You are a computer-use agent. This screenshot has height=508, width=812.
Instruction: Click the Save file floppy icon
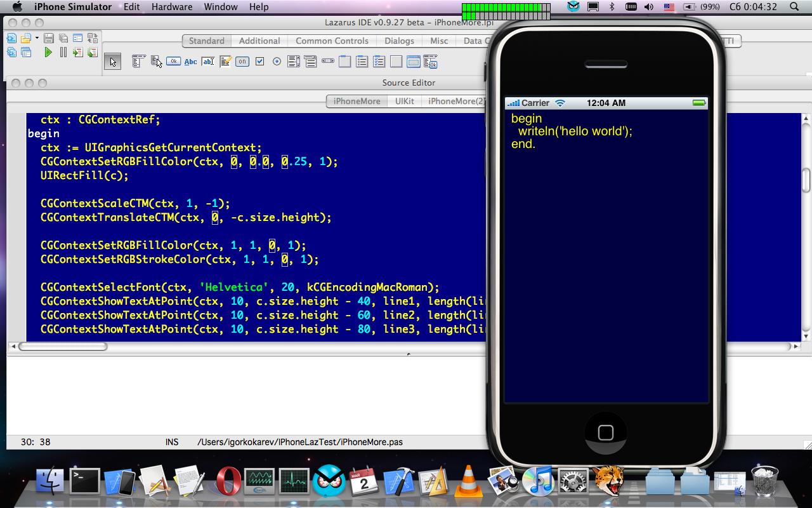tap(49, 39)
